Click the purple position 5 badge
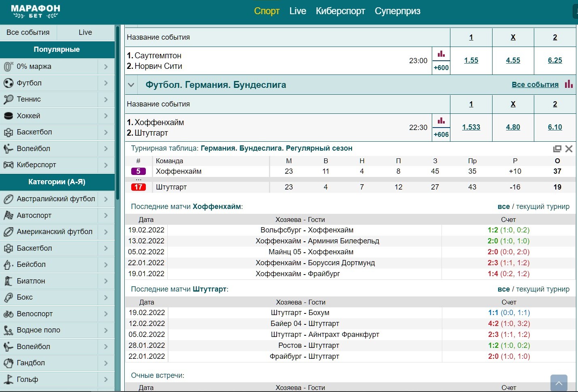 (139, 171)
